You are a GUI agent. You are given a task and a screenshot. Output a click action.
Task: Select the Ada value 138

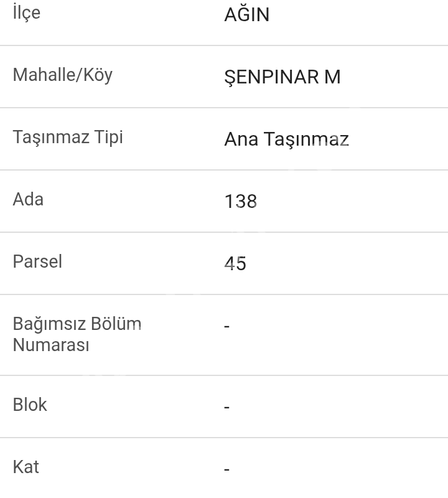[x=240, y=202]
